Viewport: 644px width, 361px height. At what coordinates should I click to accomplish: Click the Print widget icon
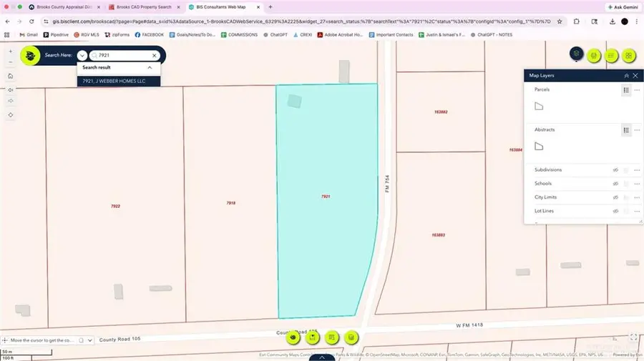coord(593,55)
